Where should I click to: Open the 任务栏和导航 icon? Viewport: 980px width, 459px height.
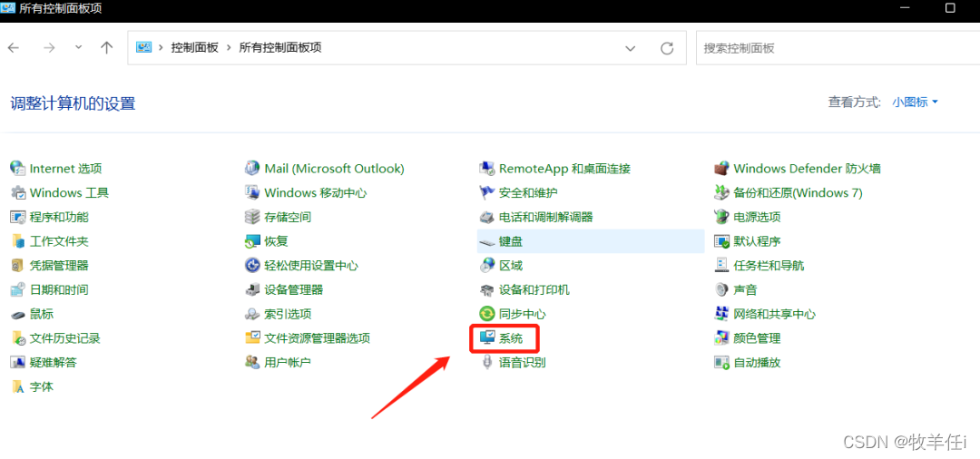pyautogui.click(x=722, y=266)
